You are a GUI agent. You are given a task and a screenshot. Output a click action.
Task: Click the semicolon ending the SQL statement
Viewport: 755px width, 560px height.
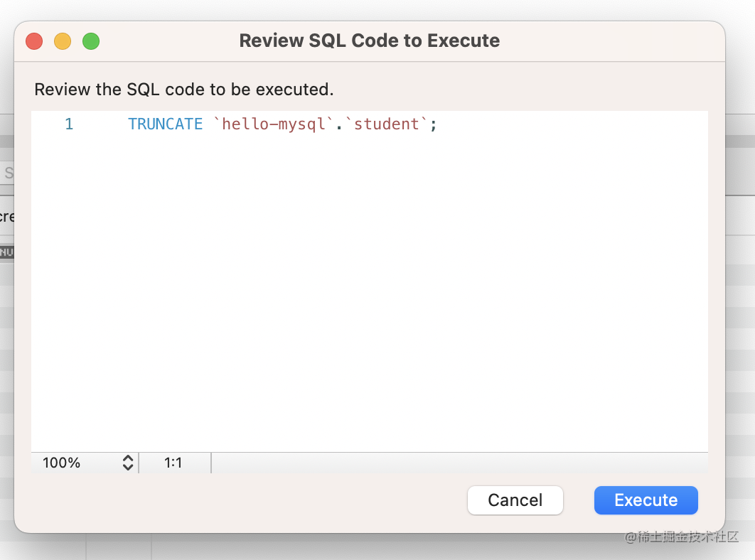point(434,125)
